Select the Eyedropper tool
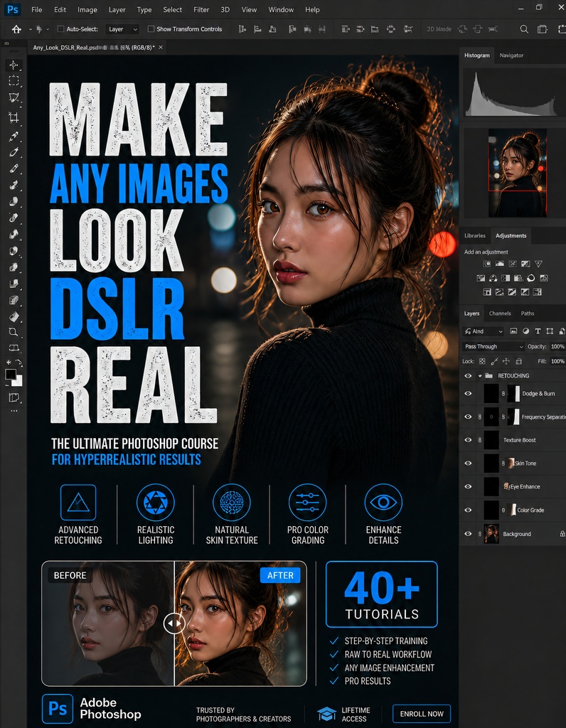566x728 pixels. [14, 136]
